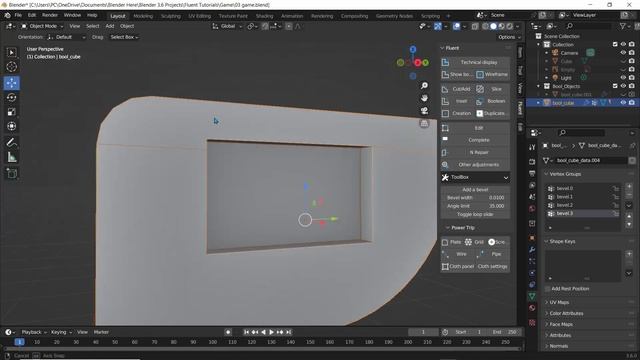
Task: Open the Orientation Default dropdown
Action: 67,37
